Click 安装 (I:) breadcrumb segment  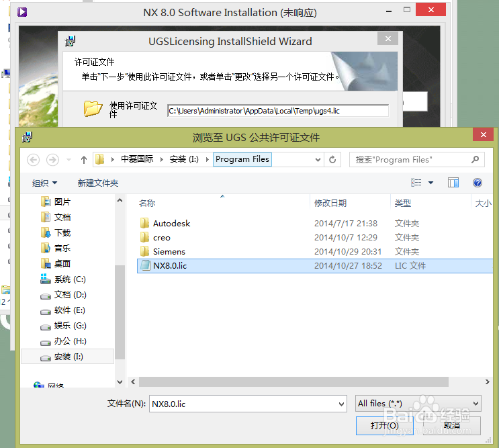pos(184,159)
